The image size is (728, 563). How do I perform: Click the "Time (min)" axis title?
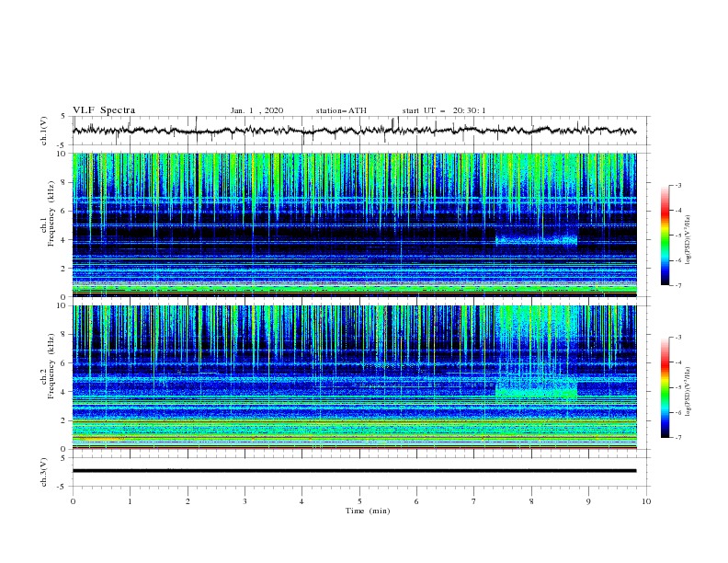[368, 511]
